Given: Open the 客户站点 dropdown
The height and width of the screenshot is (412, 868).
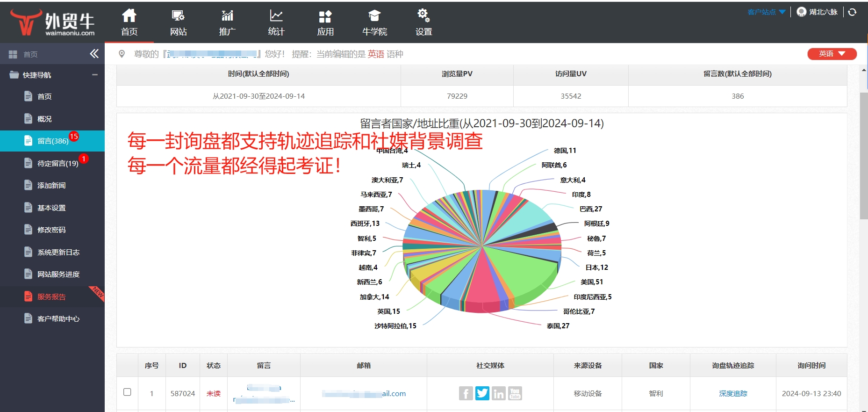Looking at the screenshot, I should point(766,12).
